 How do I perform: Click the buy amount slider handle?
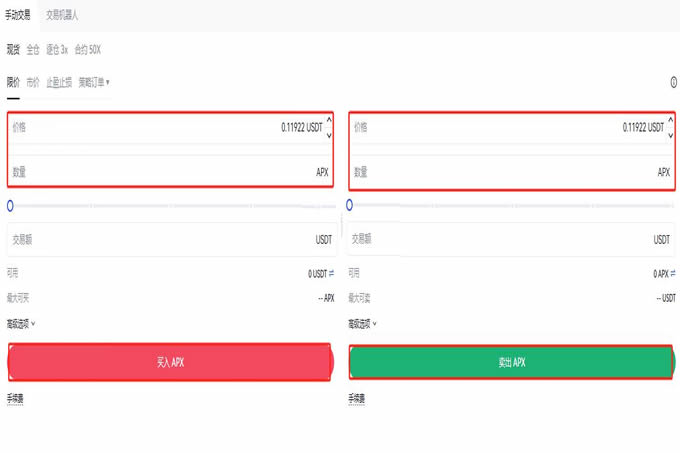(x=10, y=205)
